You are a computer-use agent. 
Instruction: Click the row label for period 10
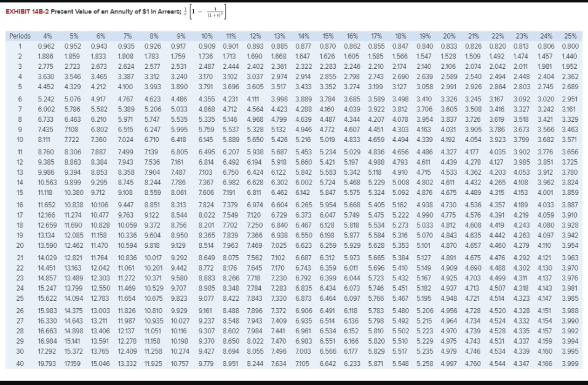click(x=18, y=141)
